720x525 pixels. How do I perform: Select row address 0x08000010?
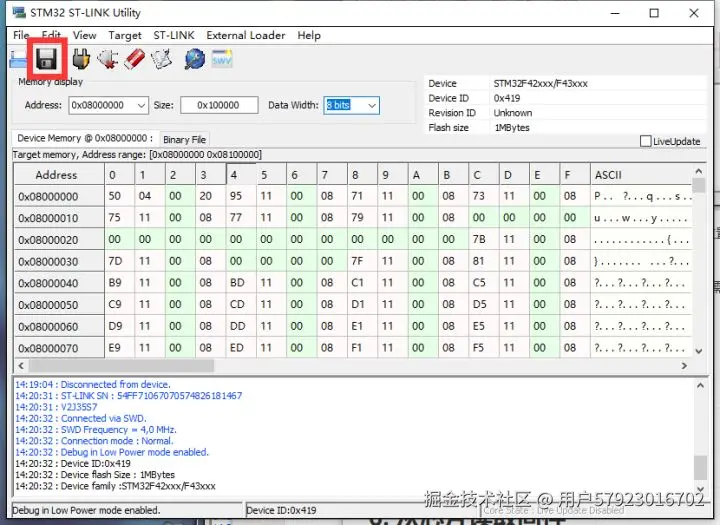tap(59, 218)
